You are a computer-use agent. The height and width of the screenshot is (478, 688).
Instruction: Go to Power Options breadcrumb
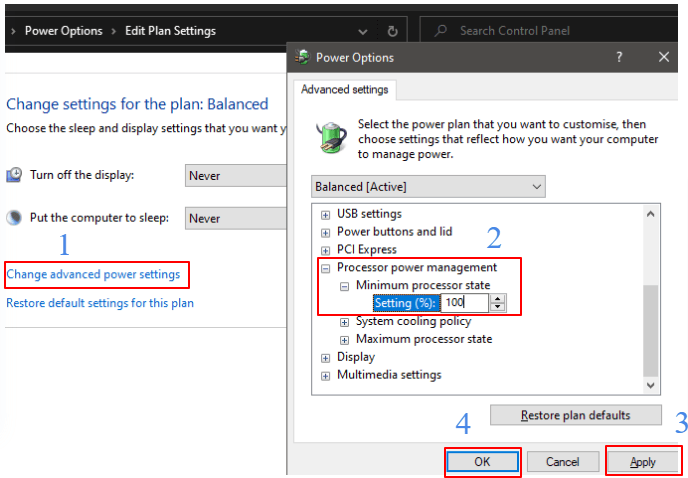(x=64, y=31)
